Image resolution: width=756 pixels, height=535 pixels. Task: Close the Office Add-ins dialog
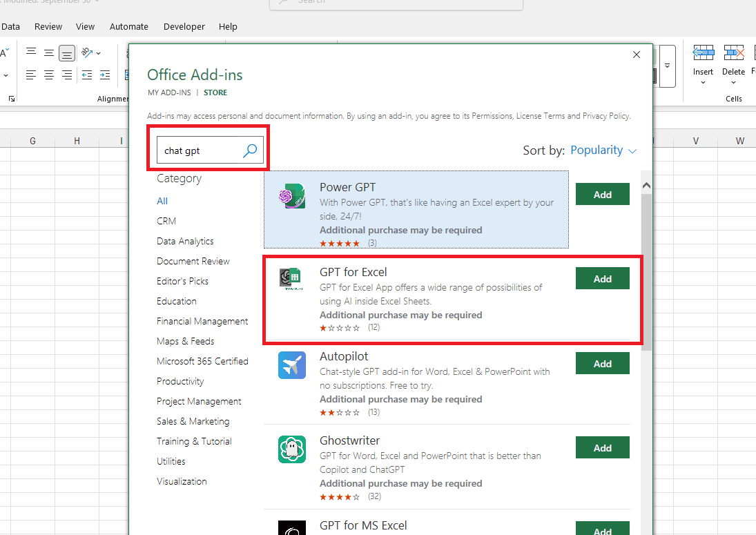(x=637, y=55)
